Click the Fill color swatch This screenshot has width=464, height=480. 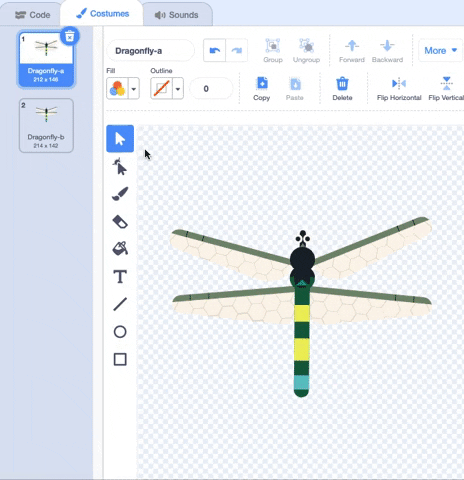[x=117, y=89]
